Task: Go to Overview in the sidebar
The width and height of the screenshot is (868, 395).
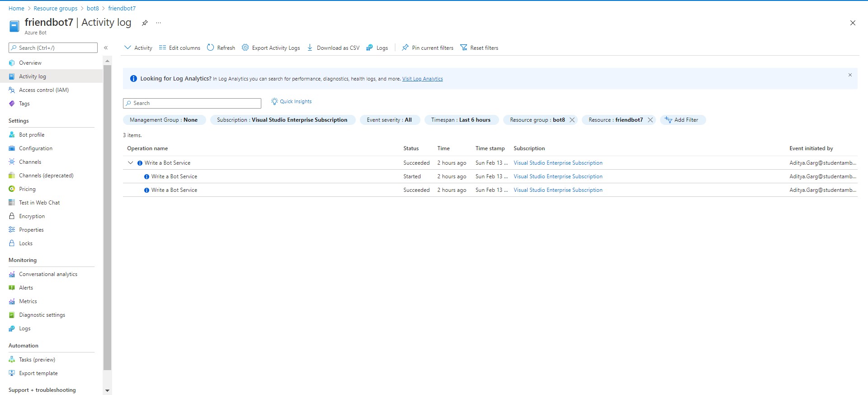Action: coord(52,63)
